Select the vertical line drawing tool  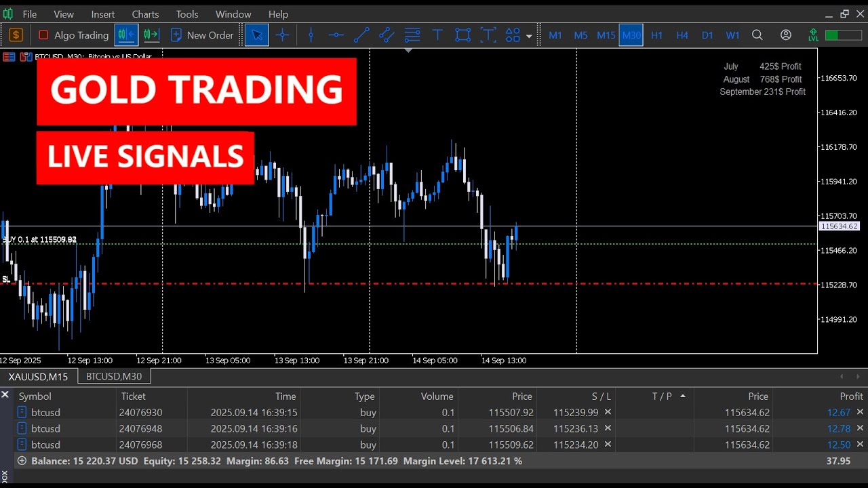pyautogui.click(x=311, y=35)
